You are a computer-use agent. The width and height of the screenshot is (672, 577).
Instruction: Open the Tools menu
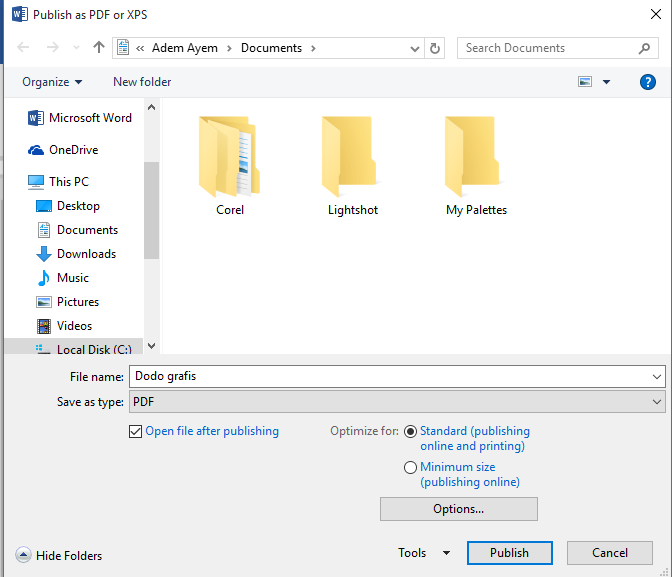click(424, 553)
